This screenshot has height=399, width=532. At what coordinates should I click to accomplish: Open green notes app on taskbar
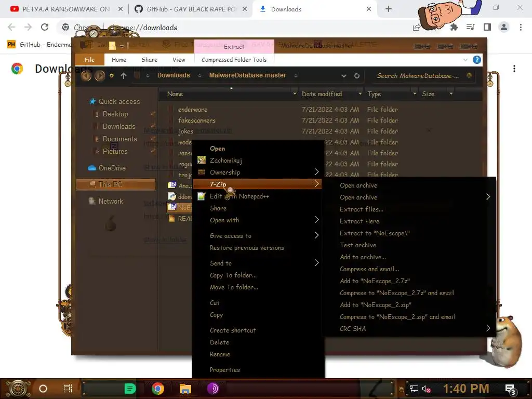coord(130,389)
